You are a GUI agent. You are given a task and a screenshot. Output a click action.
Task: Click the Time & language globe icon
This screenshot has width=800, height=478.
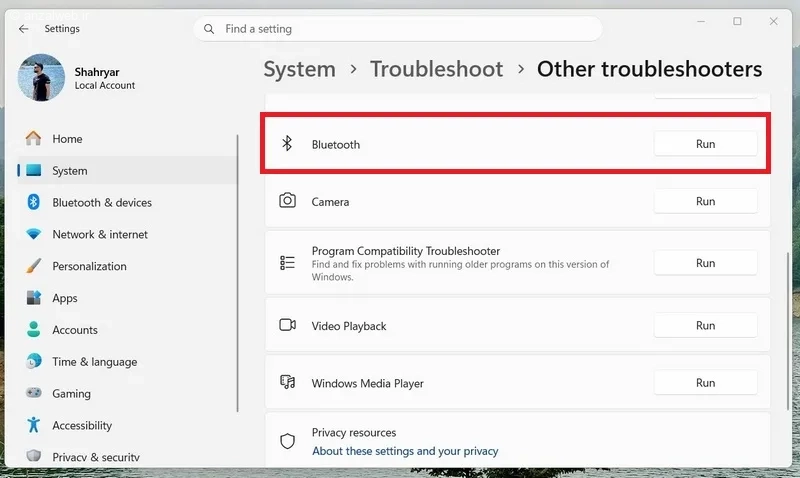[34, 361]
